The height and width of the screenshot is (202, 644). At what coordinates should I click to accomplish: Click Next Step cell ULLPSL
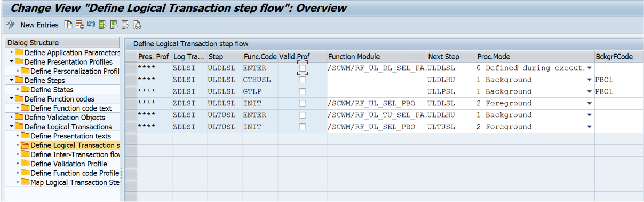451,92
